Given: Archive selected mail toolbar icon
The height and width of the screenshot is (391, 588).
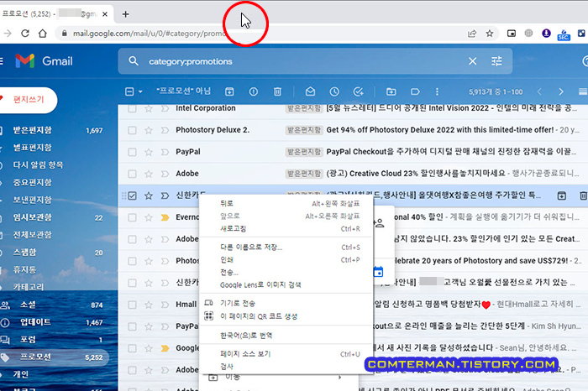Looking at the screenshot, I should pos(229,91).
